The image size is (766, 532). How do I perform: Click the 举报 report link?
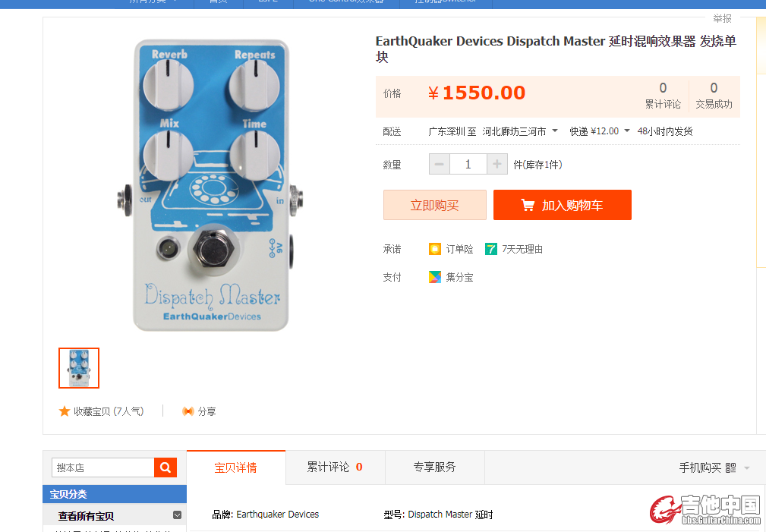click(x=722, y=18)
